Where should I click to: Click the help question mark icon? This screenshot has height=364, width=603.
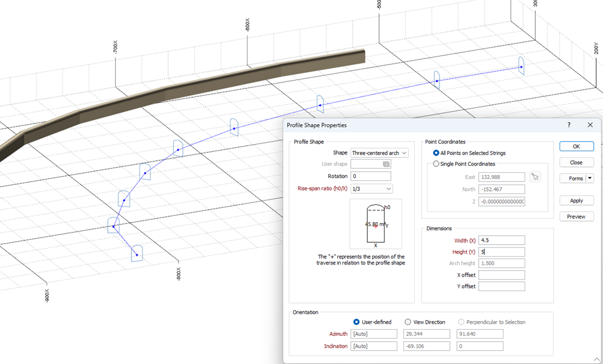(x=569, y=125)
